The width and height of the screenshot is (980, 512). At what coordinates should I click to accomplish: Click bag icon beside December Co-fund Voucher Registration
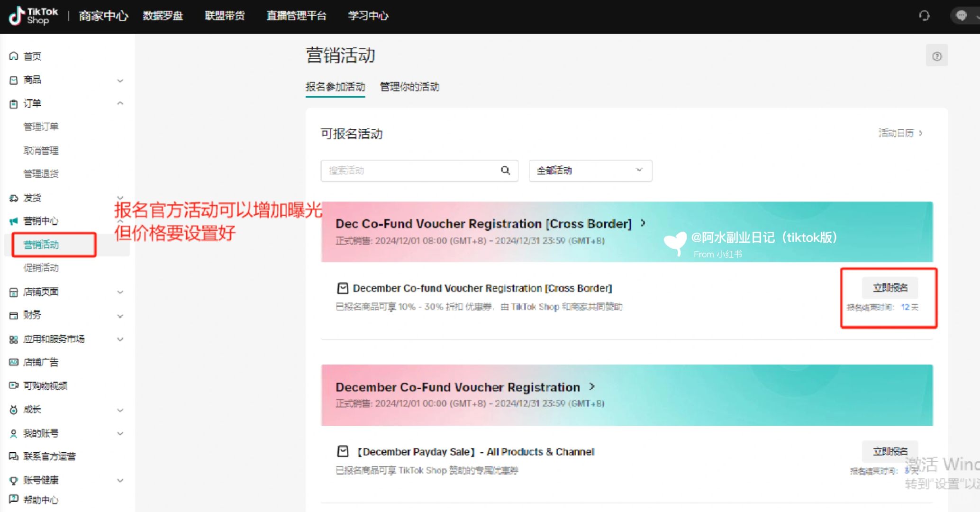pyautogui.click(x=343, y=288)
